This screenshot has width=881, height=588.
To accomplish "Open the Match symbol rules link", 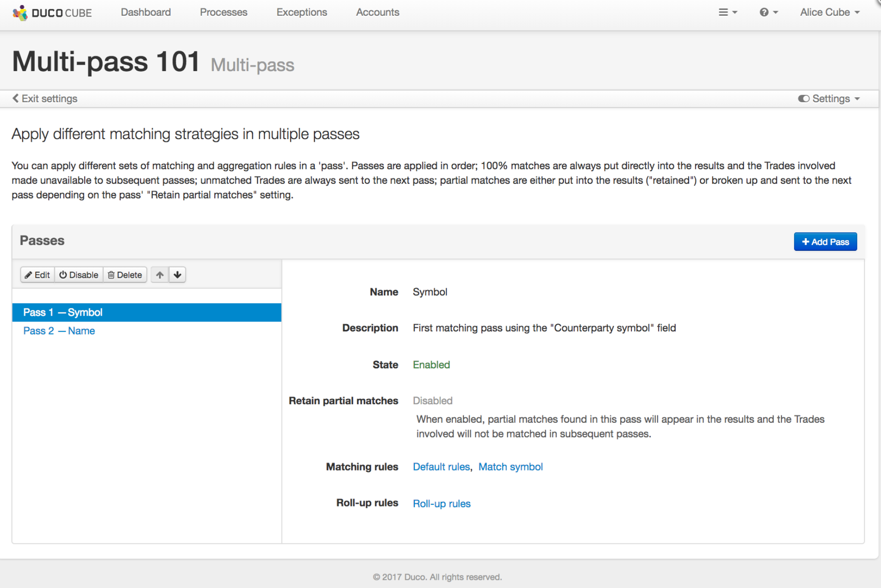I will click(510, 467).
